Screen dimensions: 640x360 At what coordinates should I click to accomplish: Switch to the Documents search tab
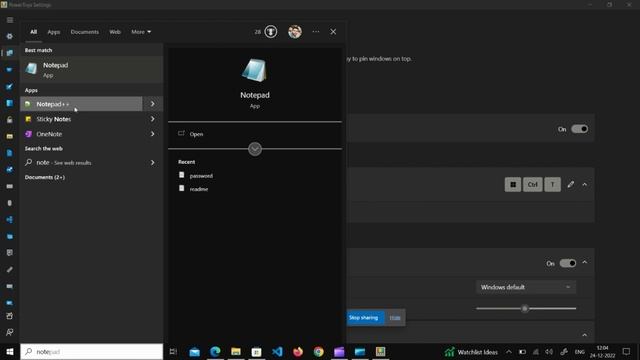[x=84, y=31]
